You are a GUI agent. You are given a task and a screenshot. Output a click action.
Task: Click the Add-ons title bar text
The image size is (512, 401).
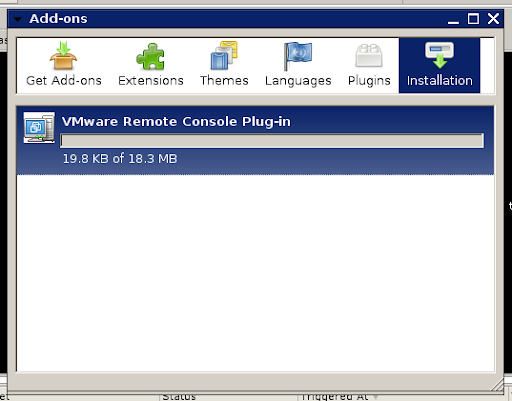[x=58, y=19]
